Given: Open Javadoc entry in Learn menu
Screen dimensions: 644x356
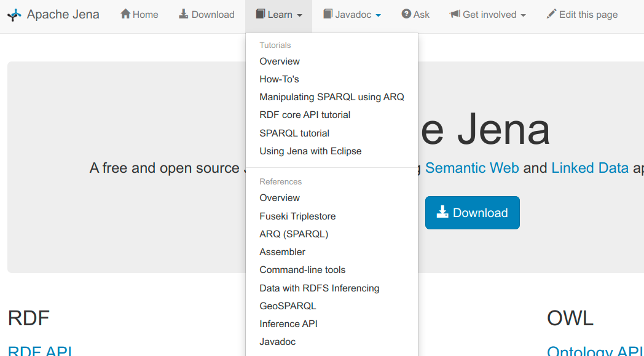Looking at the screenshot, I should click(278, 342).
